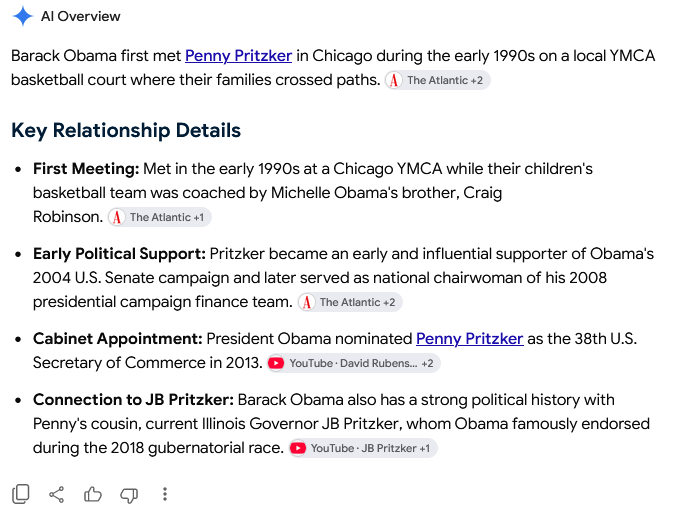Click the AI Overview sparkle icon

click(x=23, y=17)
